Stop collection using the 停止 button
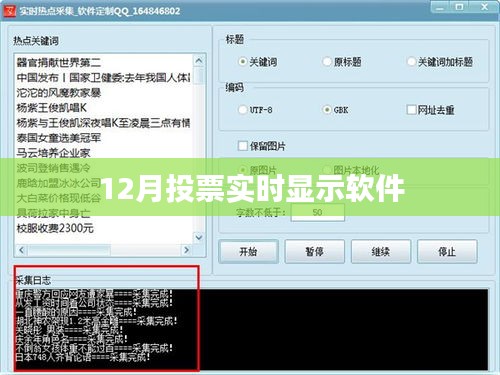Image resolution: width=500 pixels, height=375 pixels. 447,252
